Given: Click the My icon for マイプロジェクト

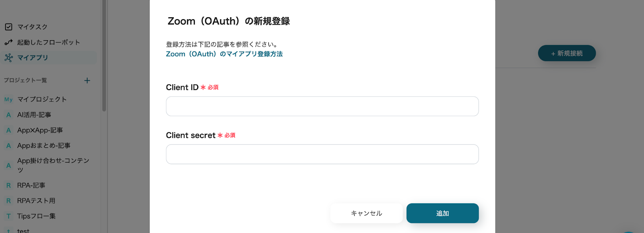Looking at the screenshot, I should click(x=8, y=99).
